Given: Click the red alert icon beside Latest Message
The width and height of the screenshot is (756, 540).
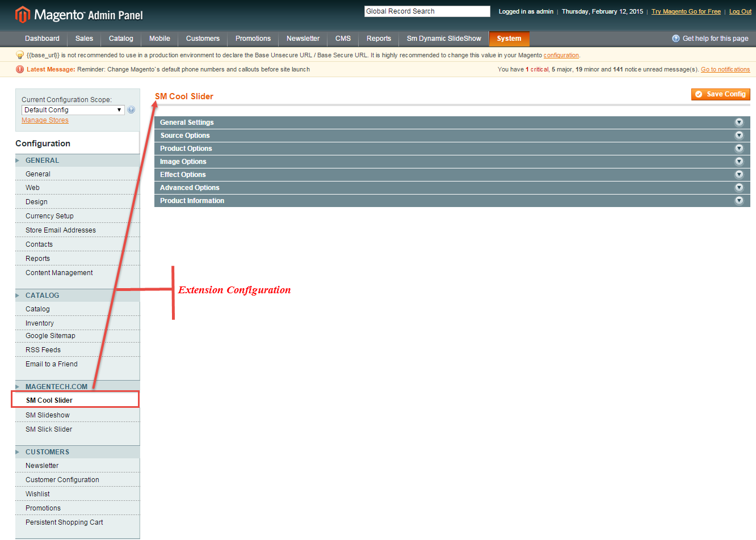Looking at the screenshot, I should pyautogui.click(x=20, y=69).
